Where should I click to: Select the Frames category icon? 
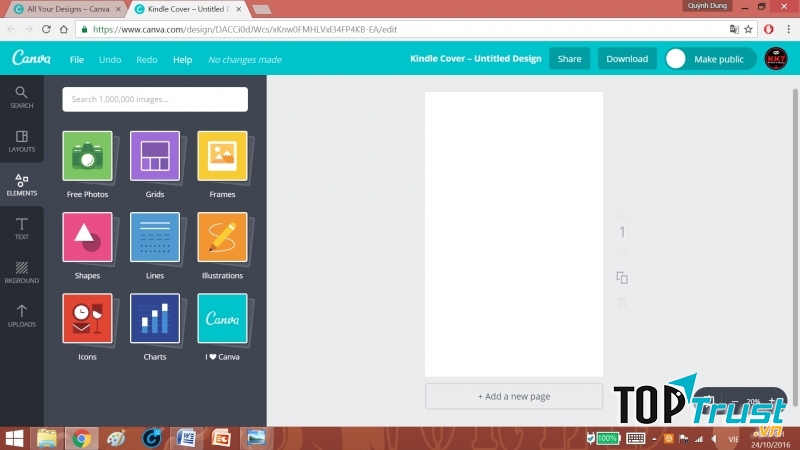[222, 156]
